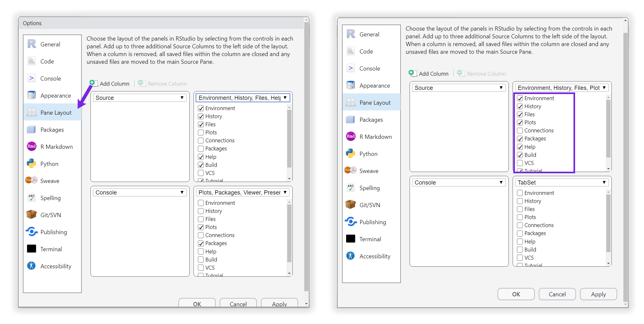Click Pane Layout grid icon, left window
This screenshot has width=644, height=324.
coord(32,112)
